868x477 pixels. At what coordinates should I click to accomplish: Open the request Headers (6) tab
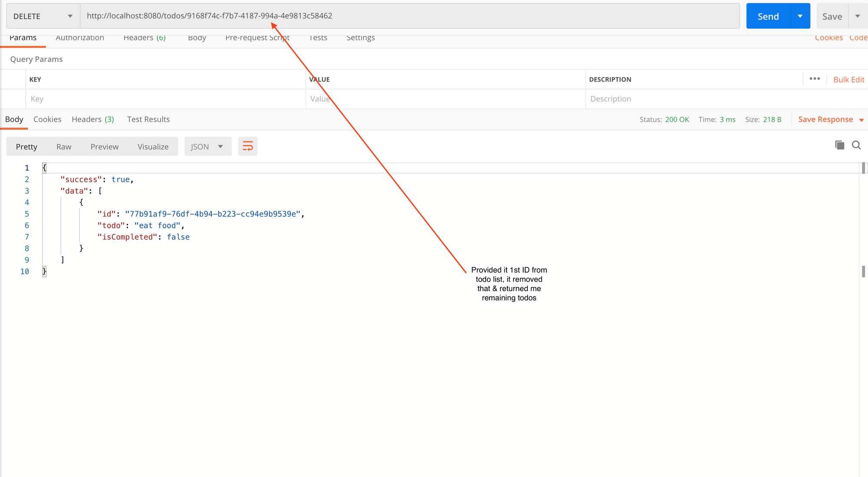click(x=145, y=38)
